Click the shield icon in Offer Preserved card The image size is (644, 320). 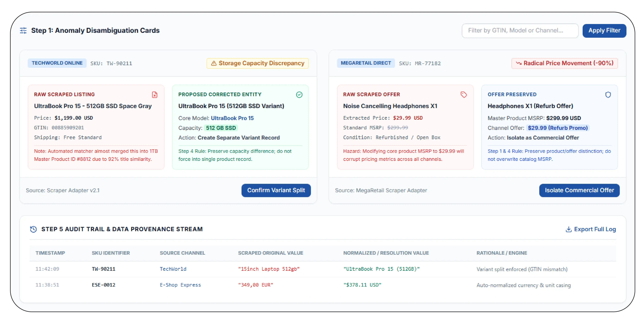coord(608,95)
